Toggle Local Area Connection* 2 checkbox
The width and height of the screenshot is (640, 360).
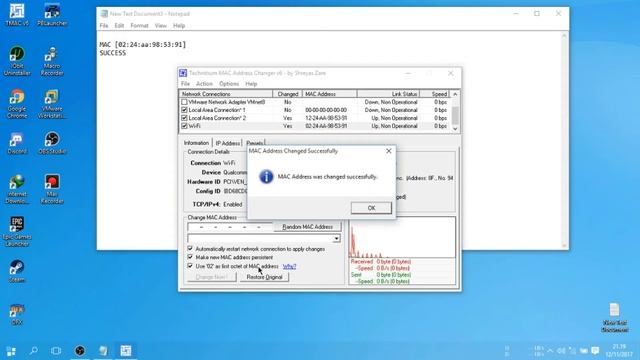tap(184, 118)
